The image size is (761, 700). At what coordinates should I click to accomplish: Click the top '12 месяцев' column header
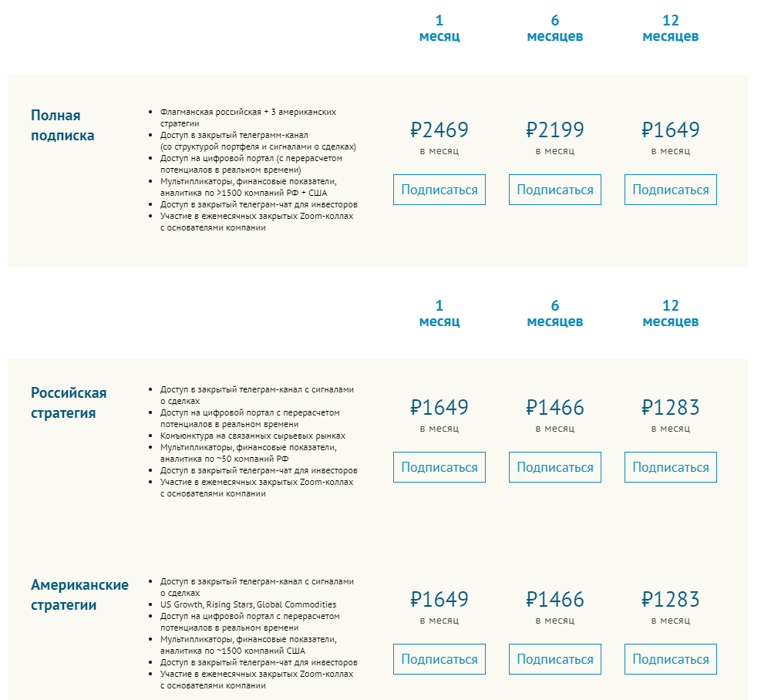tap(670, 29)
